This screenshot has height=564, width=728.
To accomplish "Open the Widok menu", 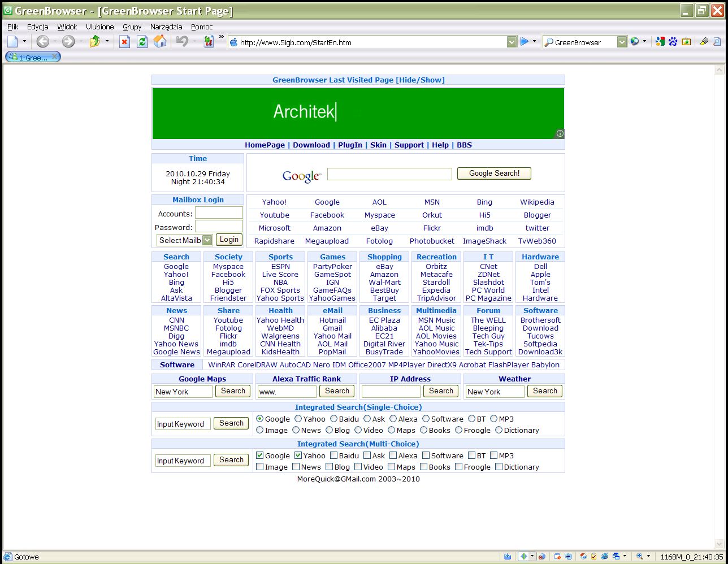I will [x=67, y=27].
